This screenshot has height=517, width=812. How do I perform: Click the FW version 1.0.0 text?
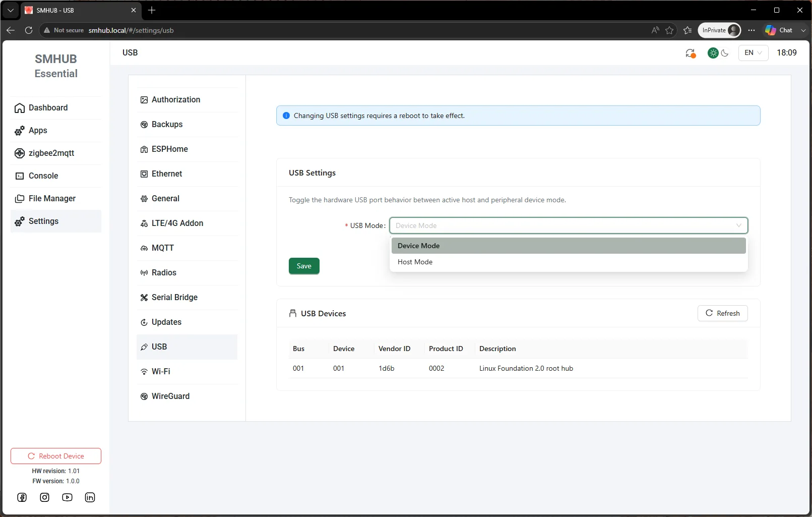click(56, 481)
